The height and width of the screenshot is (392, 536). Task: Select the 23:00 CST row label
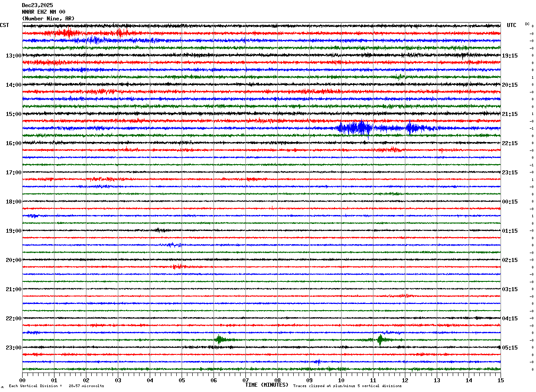(x=13, y=348)
